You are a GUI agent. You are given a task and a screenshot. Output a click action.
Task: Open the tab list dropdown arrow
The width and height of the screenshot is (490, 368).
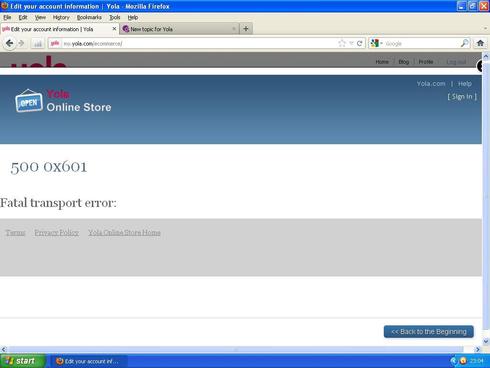pyautogui.click(x=485, y=29)
